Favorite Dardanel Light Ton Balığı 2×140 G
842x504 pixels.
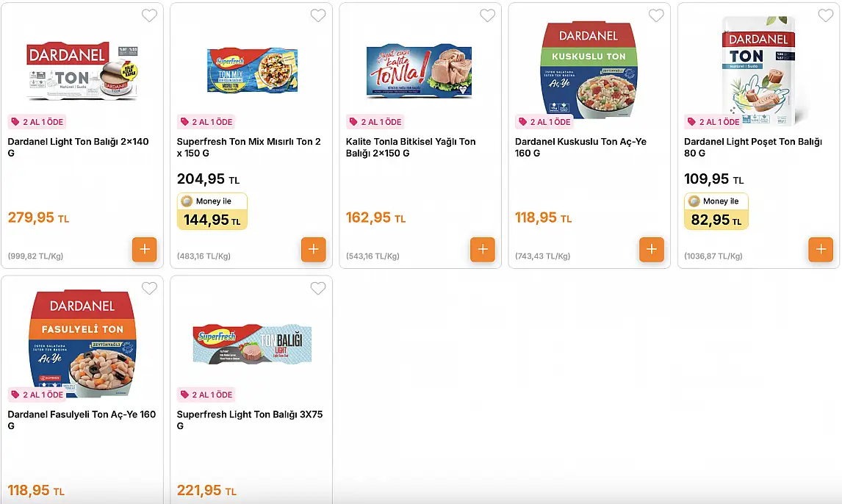(x=149, y=15)
